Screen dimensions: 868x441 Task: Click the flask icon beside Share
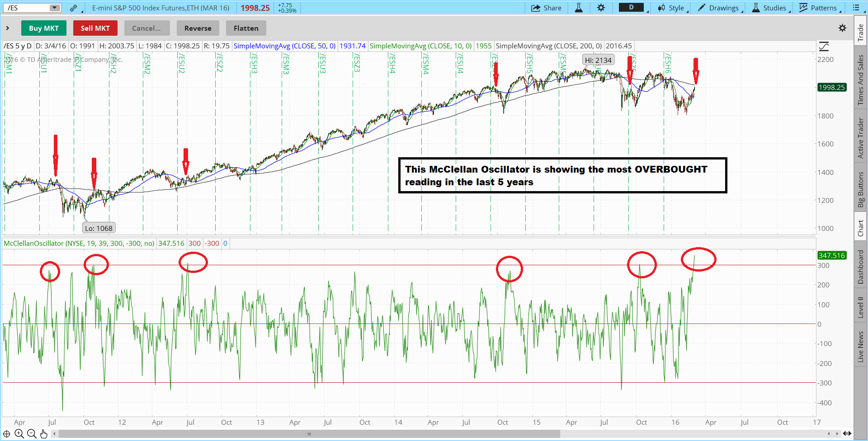579,8
